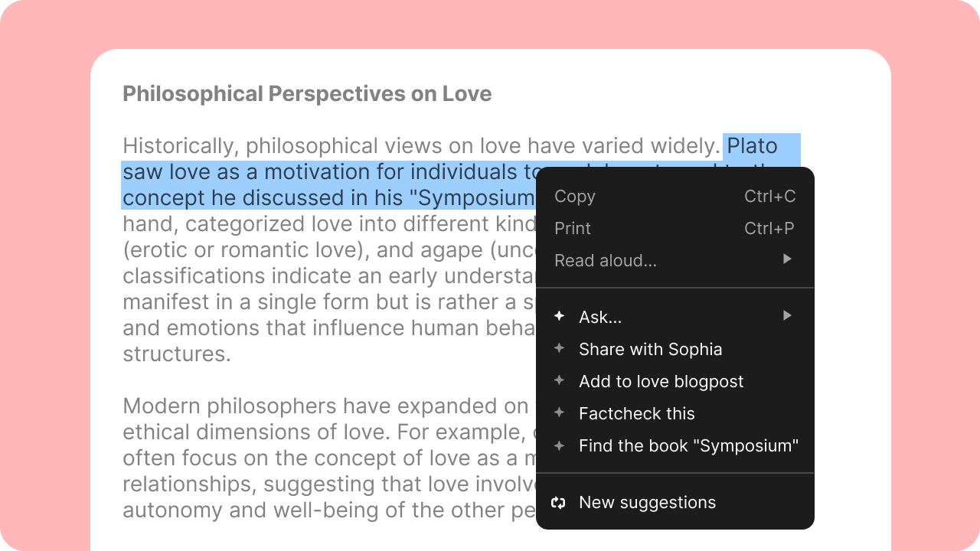The image size is (980, 551).
Task: Expand the "Read aloud..." submenu
Action: [787, 259]
